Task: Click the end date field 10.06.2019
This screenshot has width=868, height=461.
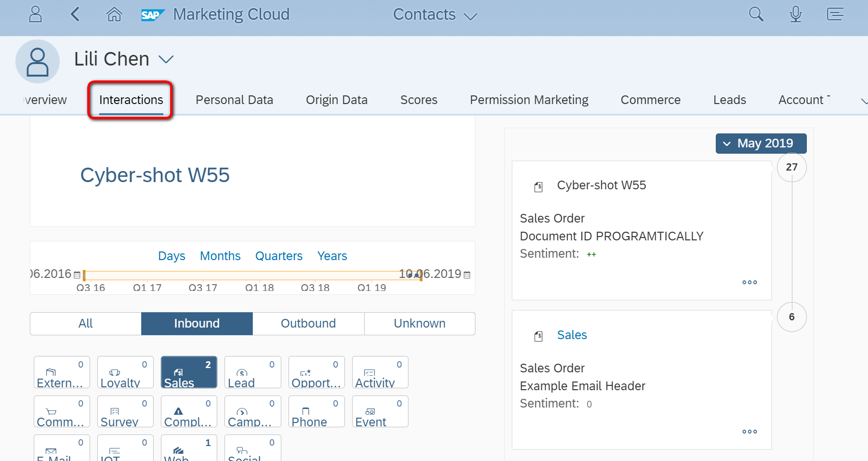Action: tap(430, 274)
